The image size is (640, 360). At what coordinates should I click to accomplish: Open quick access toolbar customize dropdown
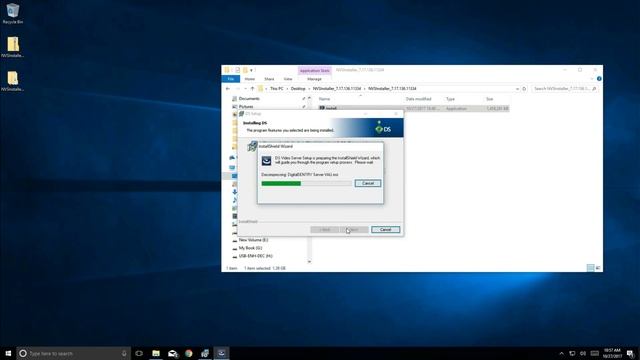pyautogui.click(x=251, y=70)
